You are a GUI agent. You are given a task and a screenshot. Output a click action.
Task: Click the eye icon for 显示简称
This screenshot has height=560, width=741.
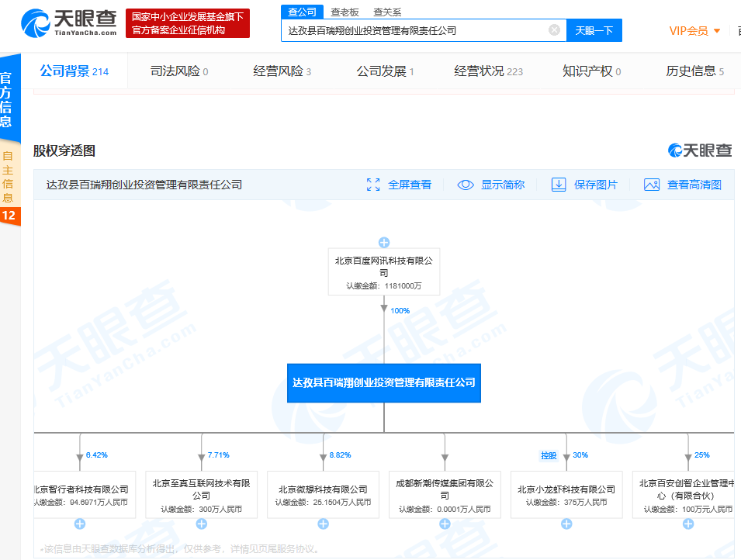(x=466, y=185)
